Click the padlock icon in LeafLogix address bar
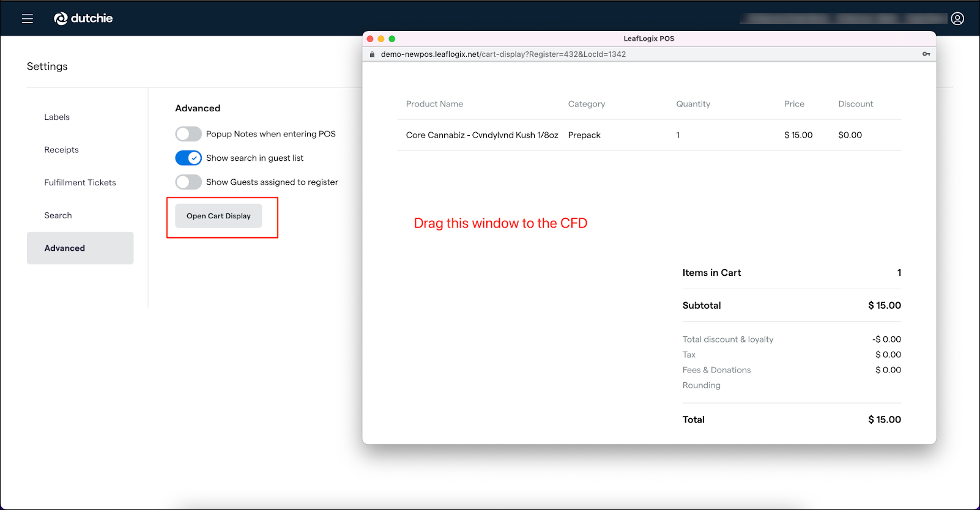Viewport: 980px width, 510px height. pyautogui.click(x=372, y=54)
